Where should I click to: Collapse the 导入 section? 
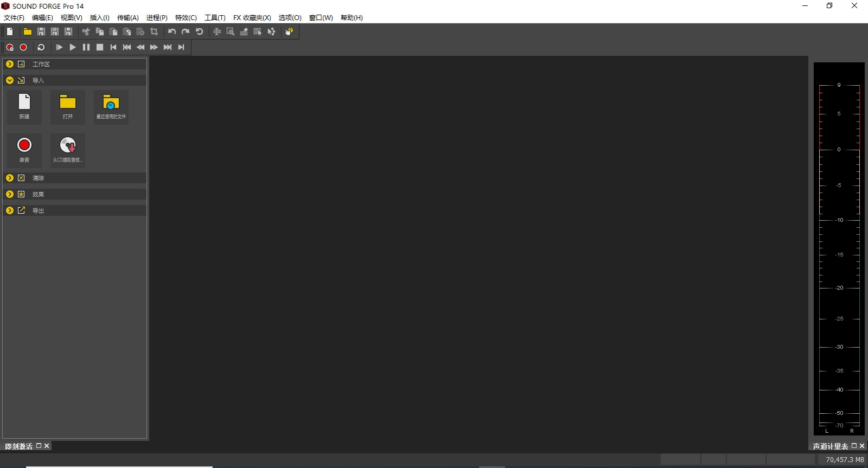click(10, 80)
